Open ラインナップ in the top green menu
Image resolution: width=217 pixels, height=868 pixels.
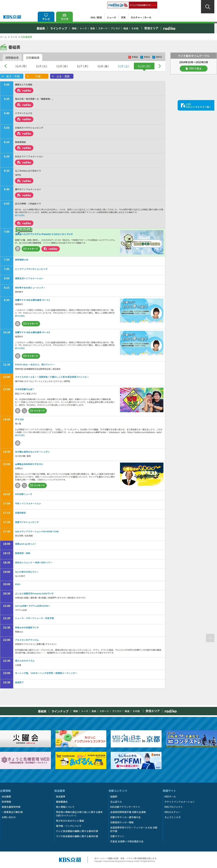pos(59,28)
